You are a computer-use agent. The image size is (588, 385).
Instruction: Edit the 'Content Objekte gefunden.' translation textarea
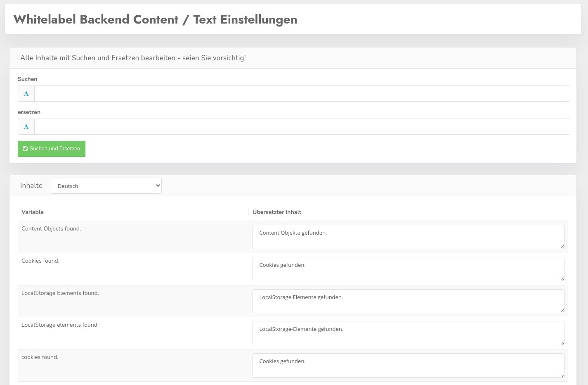click(408, 237)
